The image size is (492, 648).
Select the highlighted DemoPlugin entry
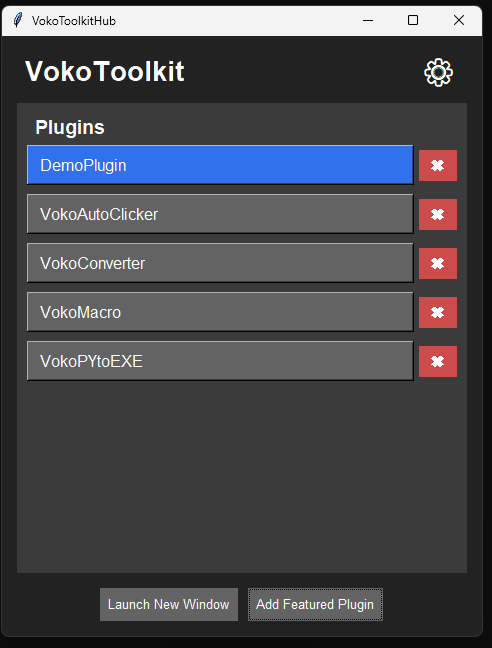point(220,165)
